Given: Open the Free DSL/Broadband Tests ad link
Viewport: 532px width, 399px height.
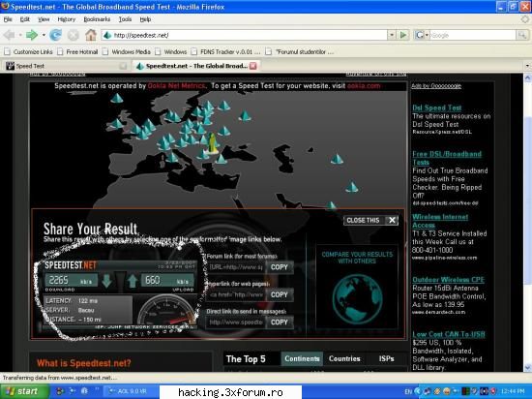Looking at the screenshot, I should pyautogui.click(x=447, y=158).
